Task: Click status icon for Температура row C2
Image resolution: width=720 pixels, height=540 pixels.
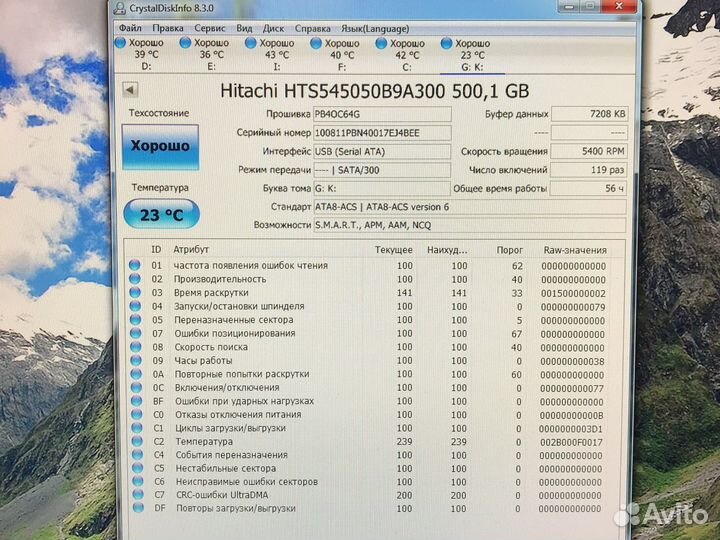Action: tap(137, 441)
